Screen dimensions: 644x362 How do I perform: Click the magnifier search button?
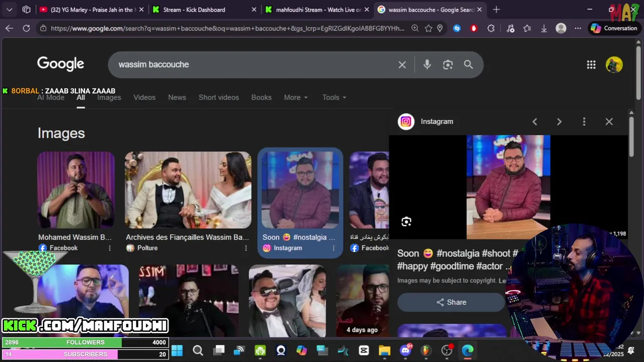468,64
